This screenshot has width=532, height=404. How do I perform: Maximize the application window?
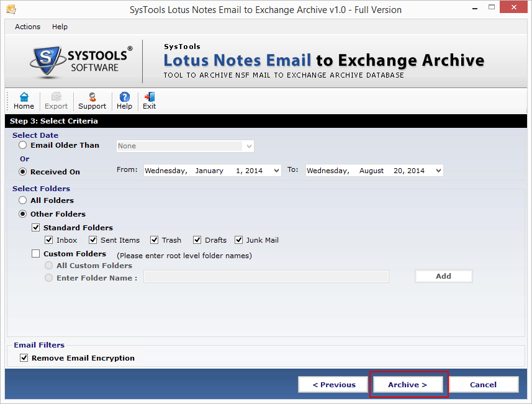491,7
